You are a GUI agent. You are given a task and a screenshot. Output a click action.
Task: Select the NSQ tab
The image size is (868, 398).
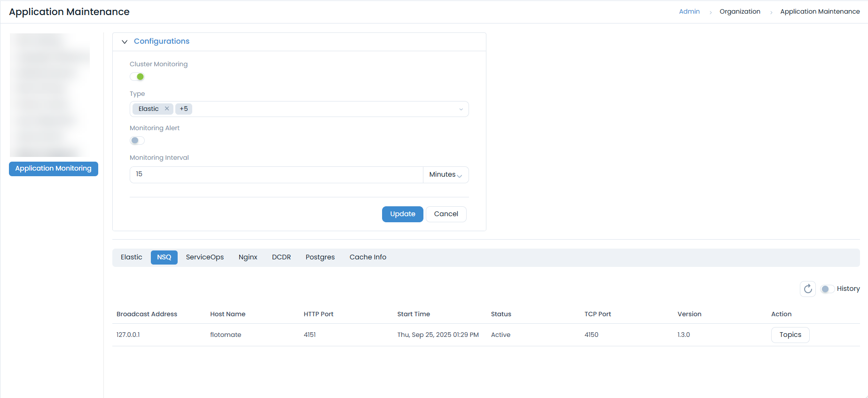164,258
